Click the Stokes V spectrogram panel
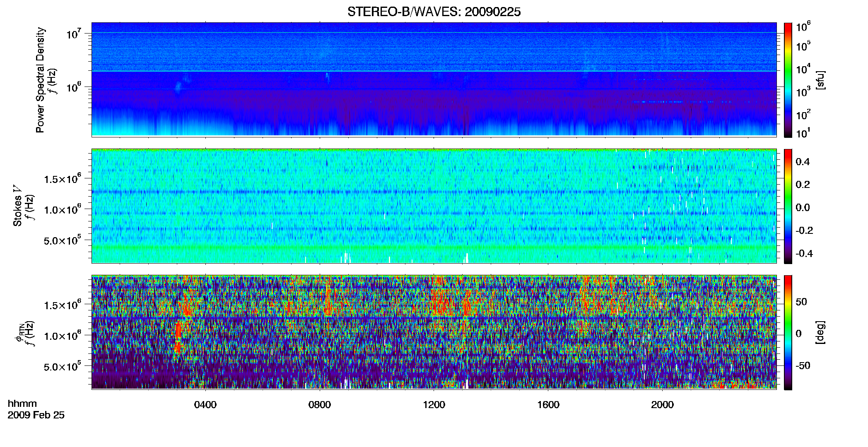The image size is (868, 447). [x=434, y=206]
